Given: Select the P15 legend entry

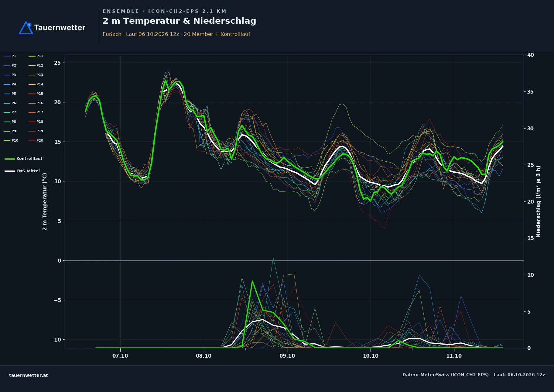Looking at the screenshot, I should [36, 94].
